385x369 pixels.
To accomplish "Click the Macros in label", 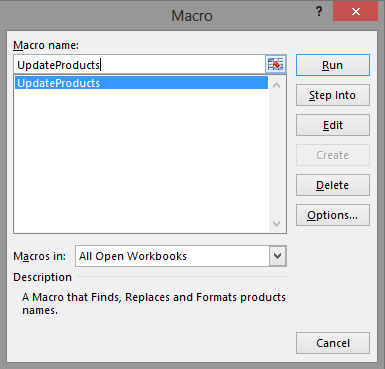I will (39, 256).
